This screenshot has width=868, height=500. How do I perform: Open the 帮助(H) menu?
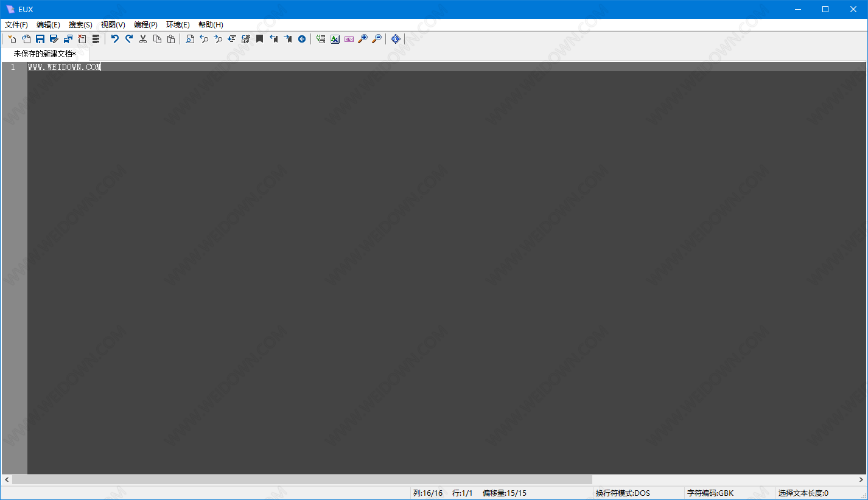pyautogui.click(x=211, y=25)
